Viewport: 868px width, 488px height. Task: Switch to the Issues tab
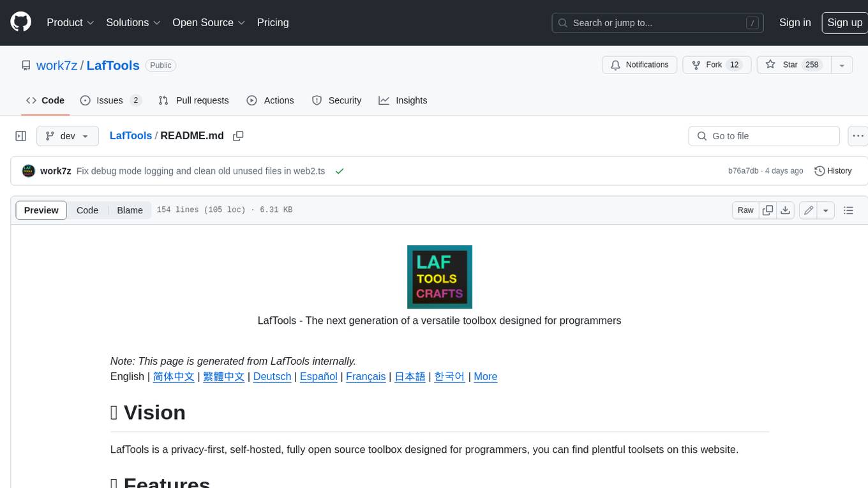click(110, 100)
